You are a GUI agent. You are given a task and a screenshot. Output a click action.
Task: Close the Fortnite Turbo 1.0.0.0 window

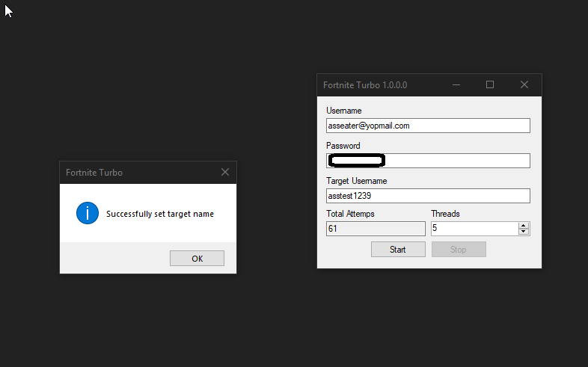click(524, 85)
